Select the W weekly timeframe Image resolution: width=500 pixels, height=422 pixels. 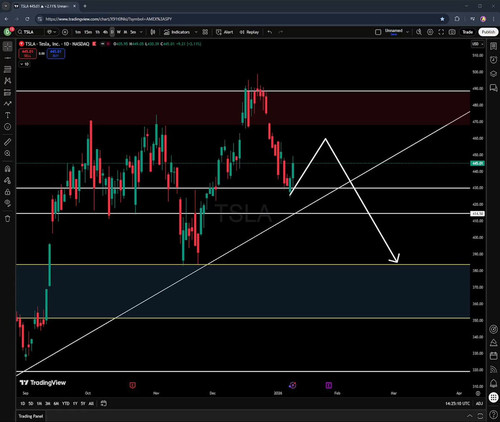[x=119, y=32]
